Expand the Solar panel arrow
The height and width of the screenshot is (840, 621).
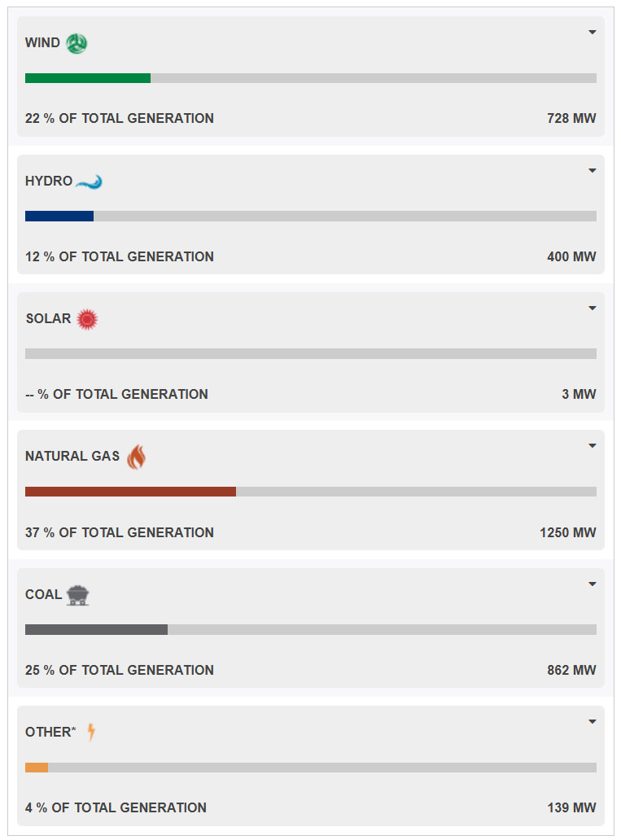point(592,308)
